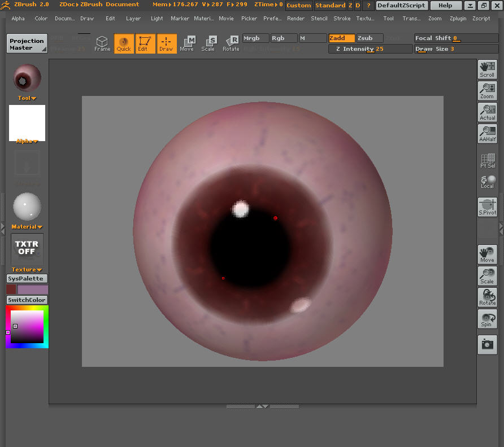Click the Spin icon on right shelf
Image resolution: width=504 pixels, height=447 pixels.
487,319
